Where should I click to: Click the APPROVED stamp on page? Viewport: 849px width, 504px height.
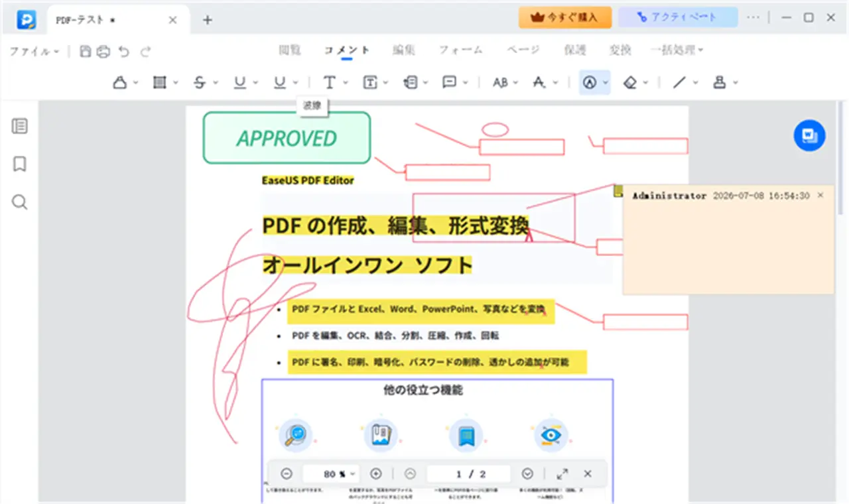tap(287, 138)
